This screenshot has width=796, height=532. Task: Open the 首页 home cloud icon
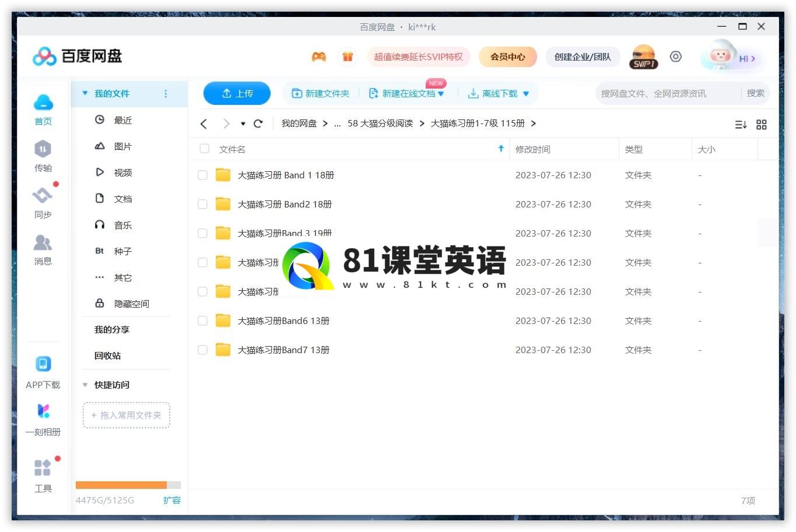43,103
